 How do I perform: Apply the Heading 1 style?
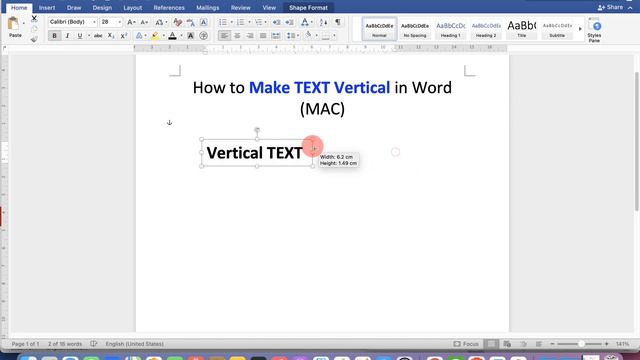(x=451, y=29)
